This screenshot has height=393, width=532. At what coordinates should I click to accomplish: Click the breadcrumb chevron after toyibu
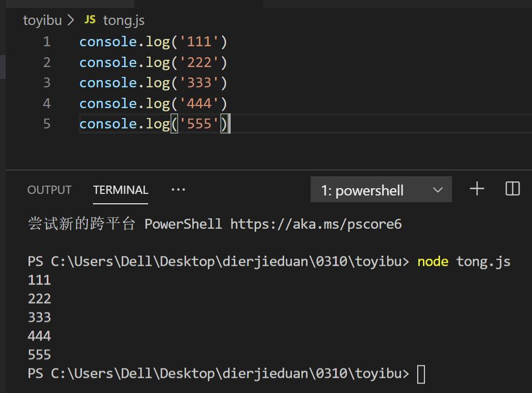[71, 20]
